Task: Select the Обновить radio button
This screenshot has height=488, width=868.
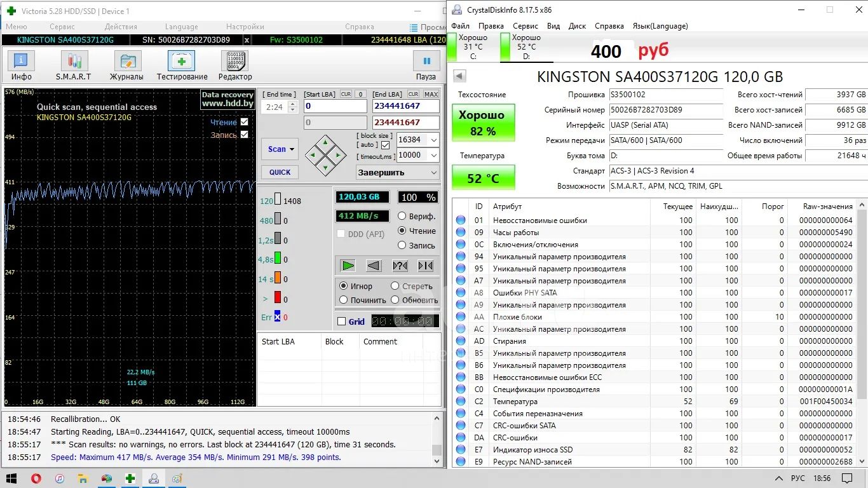Action: click(395, 300)
